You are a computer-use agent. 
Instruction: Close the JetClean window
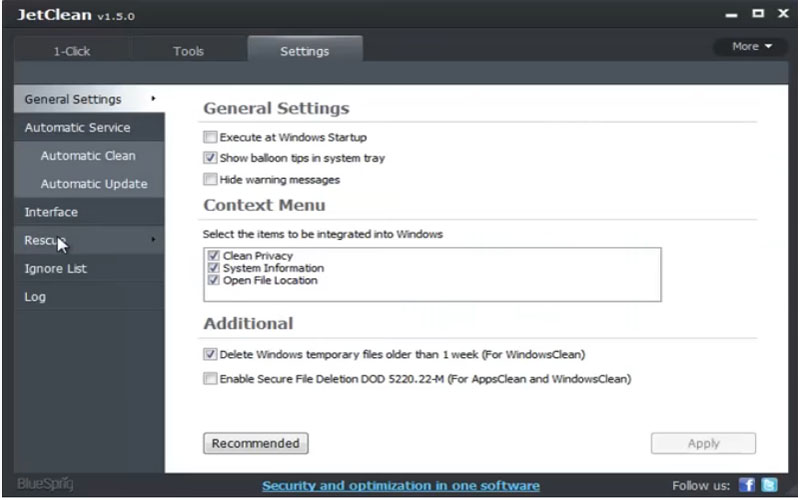(783, 14)
